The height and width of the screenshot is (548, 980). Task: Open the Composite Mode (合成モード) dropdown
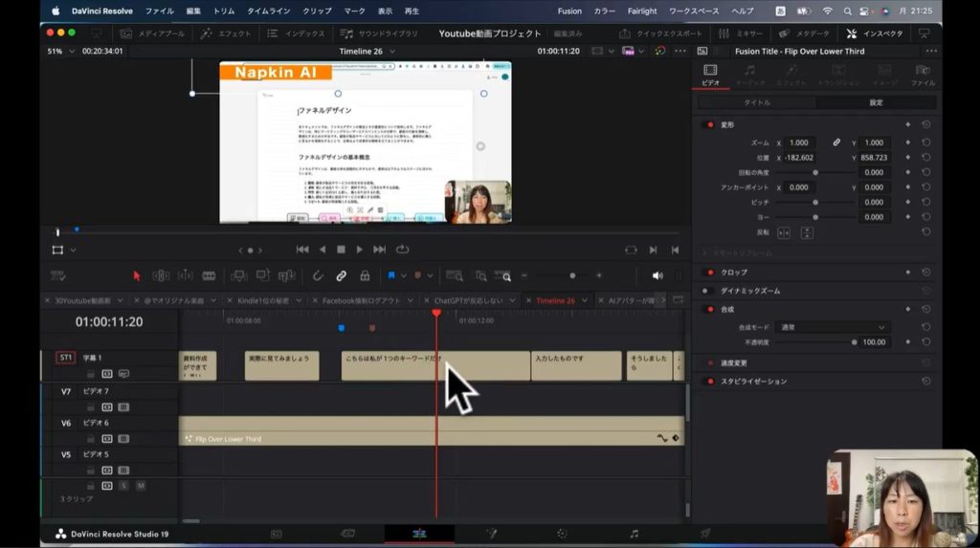tap(832, 327)
